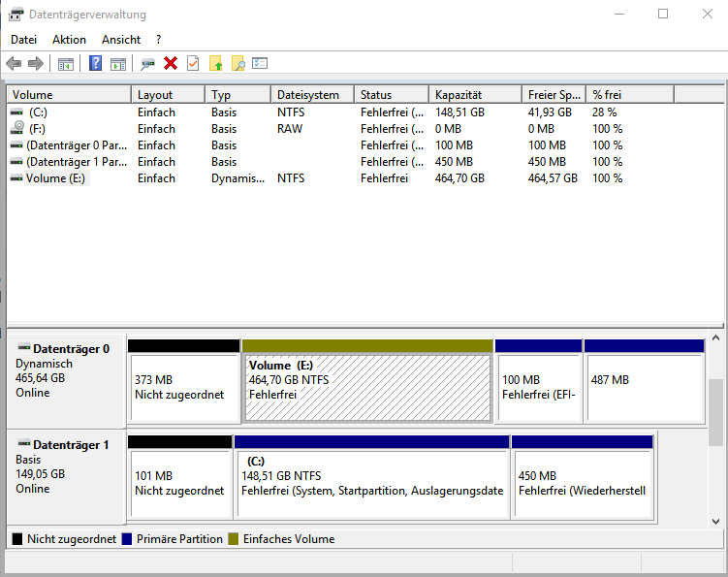Click the Dynamis... type cell of Volume (E:)
The image size is (728, 577).
point(237,178)
